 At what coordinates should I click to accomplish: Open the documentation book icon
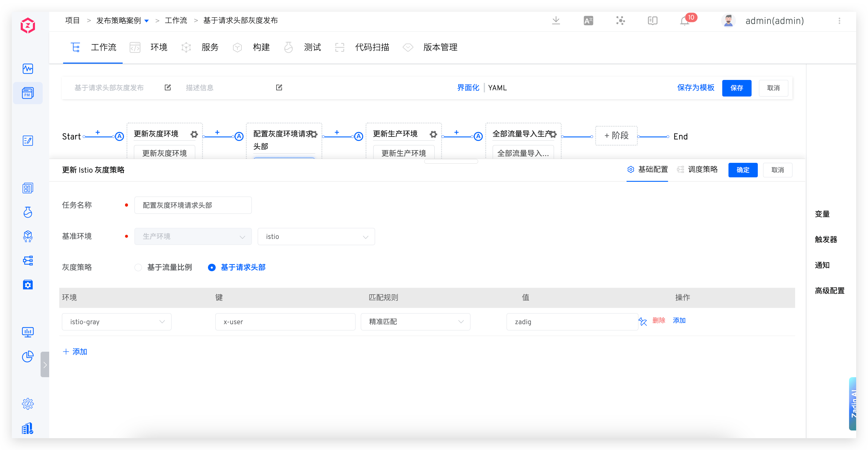(652, 21)
